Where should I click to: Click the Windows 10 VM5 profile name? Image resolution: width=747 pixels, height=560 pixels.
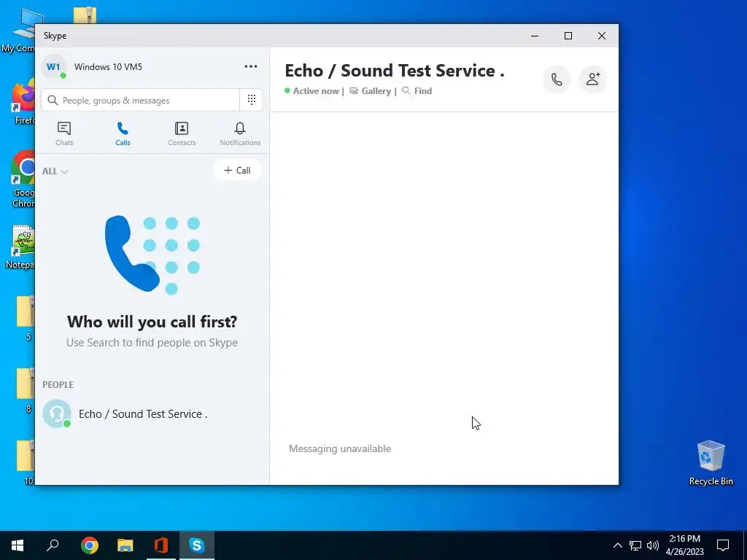[108, 66]
